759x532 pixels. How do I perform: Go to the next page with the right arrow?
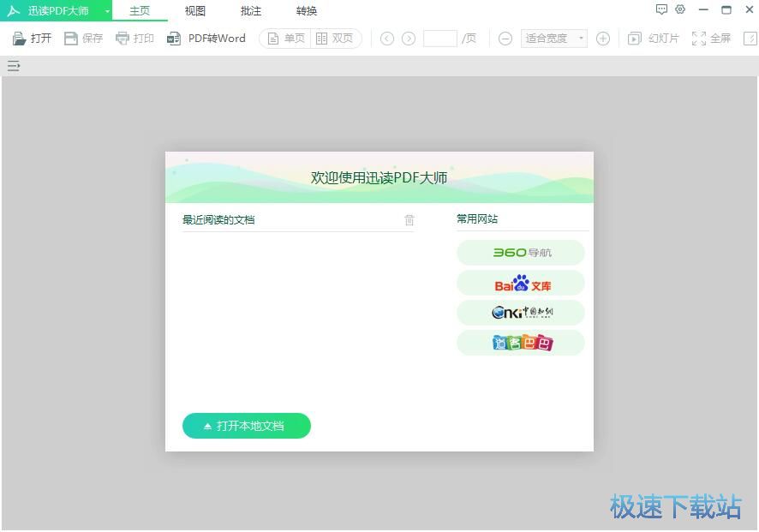409,38
